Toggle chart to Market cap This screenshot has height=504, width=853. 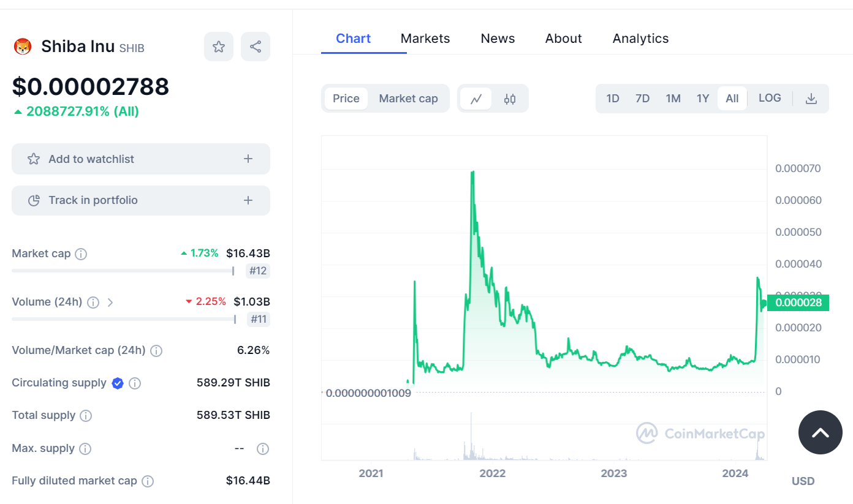click(408, 99)
